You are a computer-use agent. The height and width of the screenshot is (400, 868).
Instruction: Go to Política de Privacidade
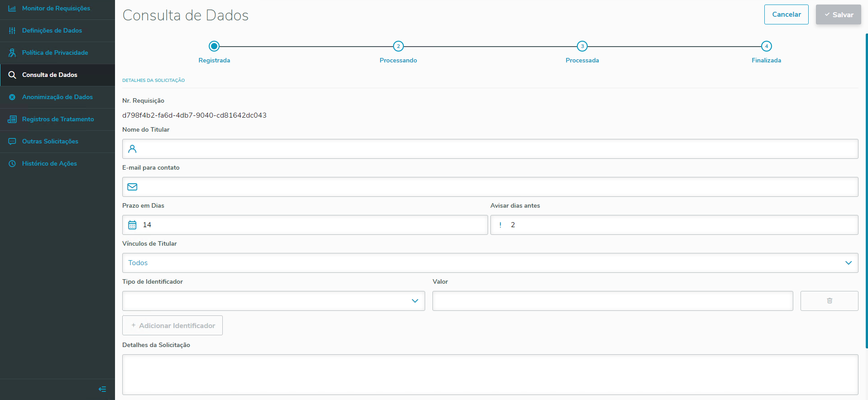click(58, 52)
